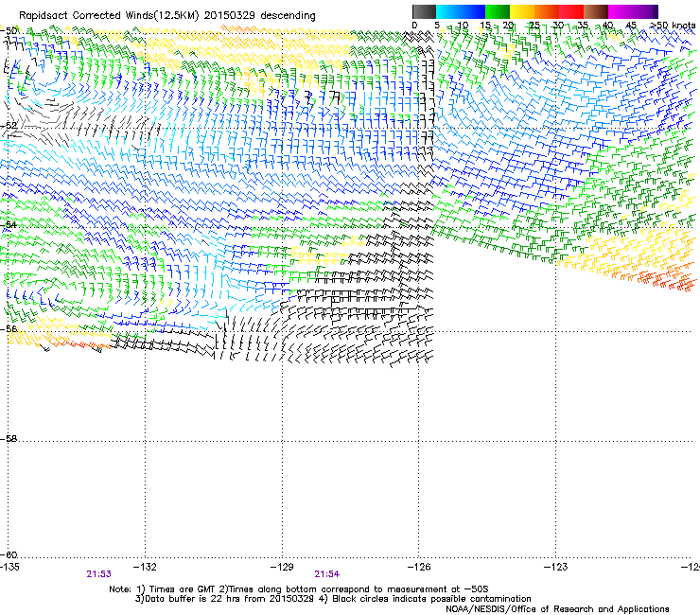Click the yellow 20-25 knots legend swatch
Image resolution: width=700 pixels, height=615 pixels.
coord(522,11)
